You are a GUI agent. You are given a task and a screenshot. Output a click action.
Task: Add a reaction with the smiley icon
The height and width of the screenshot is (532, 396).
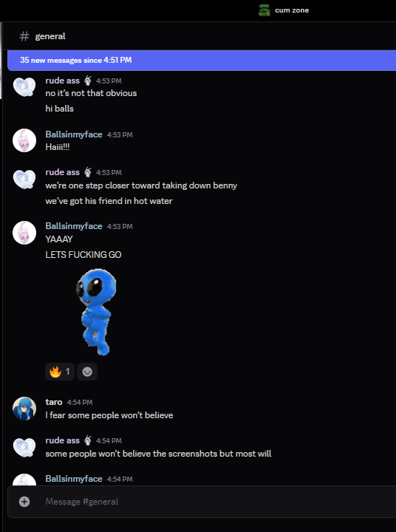87,372
